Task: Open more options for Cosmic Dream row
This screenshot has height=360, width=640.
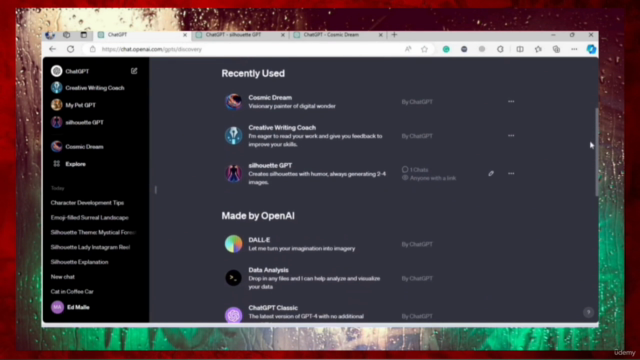Action: [x=511, y=102]
